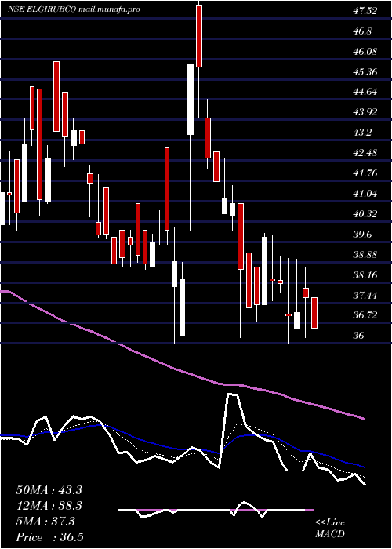
Task: Click the 41.04 price axis label
Action: pyautogui.click(x=365, y=194)
